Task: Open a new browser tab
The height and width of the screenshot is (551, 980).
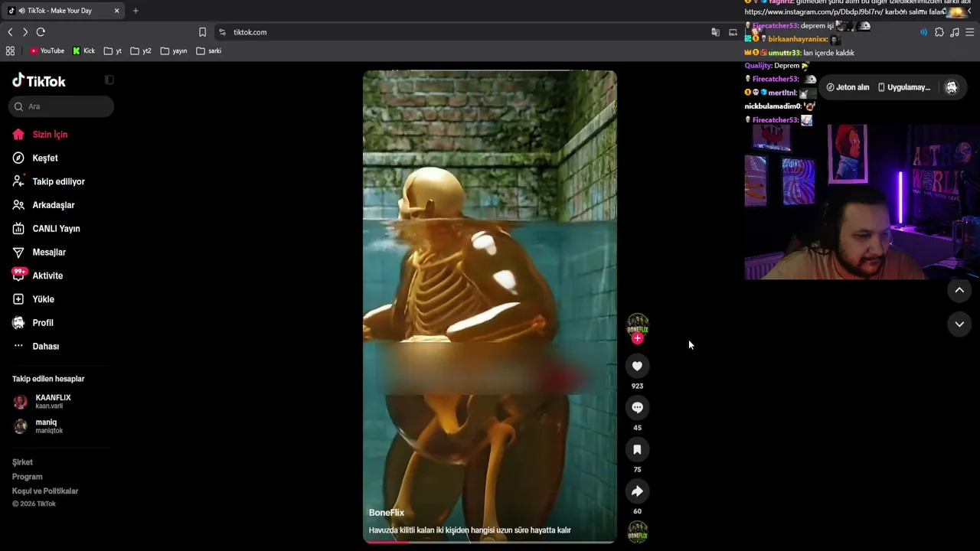Action: pyautogui.click(x=136, y=11)
